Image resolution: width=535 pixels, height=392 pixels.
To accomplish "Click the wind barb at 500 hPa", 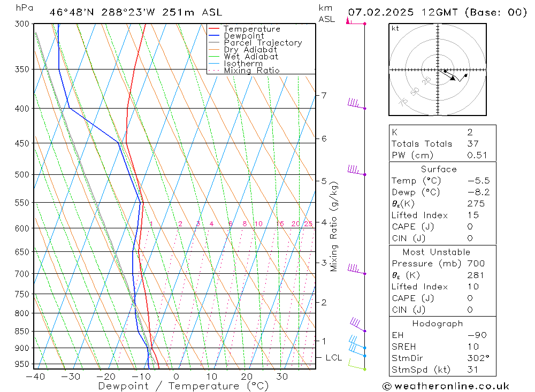I will coord(356,170).
